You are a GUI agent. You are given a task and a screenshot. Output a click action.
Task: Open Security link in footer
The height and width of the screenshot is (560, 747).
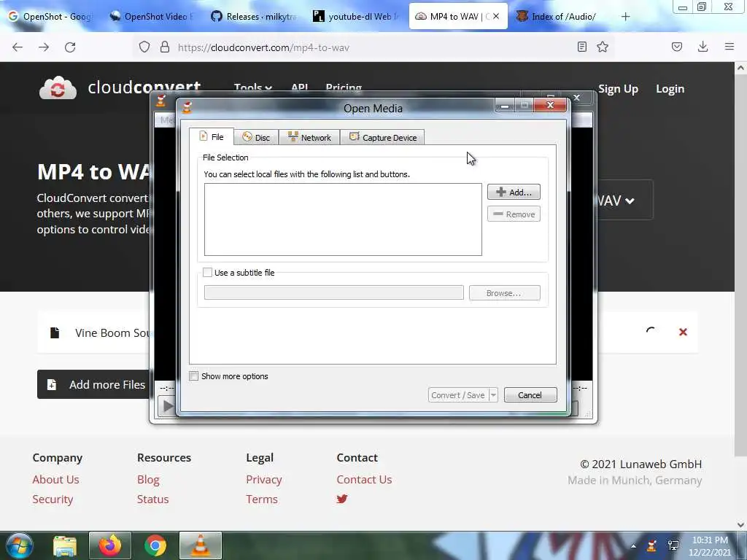(53, 499)
